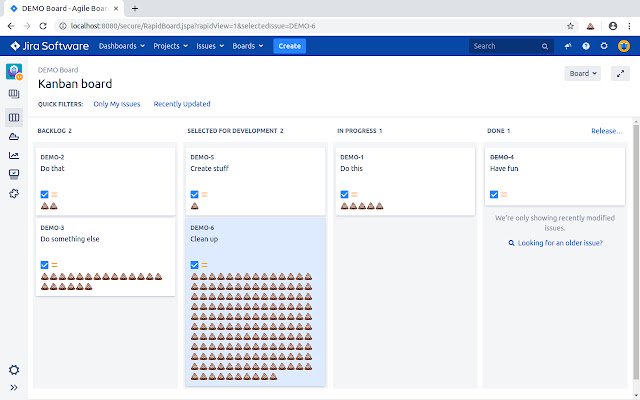This screenshot has width=640, height=400.
Task: Open the Boards dropdown menu
Action: 248,46
